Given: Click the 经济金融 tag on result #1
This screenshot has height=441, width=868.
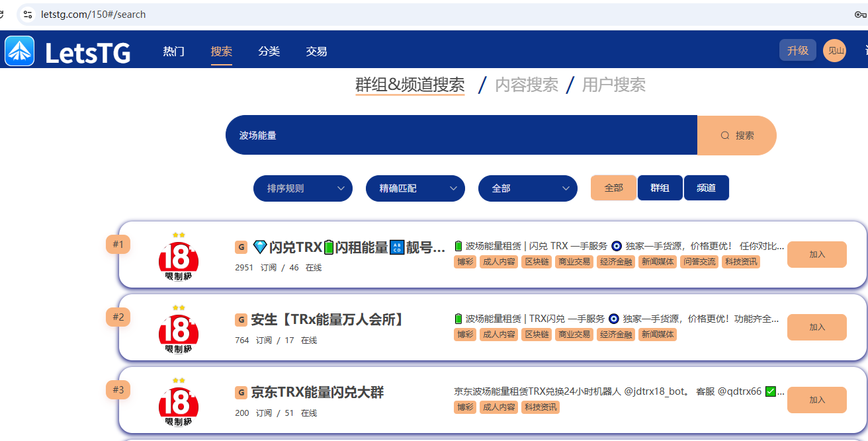Looking at the screenshot, I should click(x=616, y=262).
